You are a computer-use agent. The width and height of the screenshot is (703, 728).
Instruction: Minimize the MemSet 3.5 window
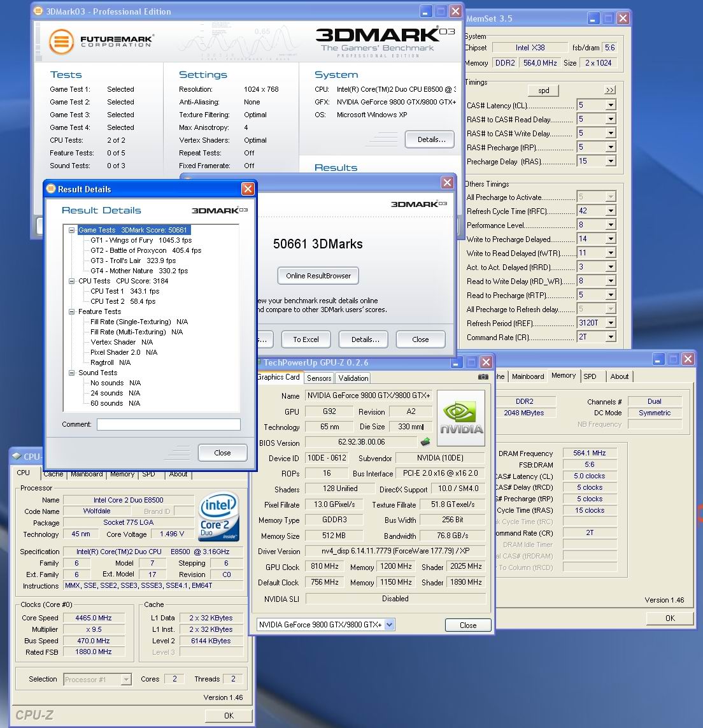(593, 18)
